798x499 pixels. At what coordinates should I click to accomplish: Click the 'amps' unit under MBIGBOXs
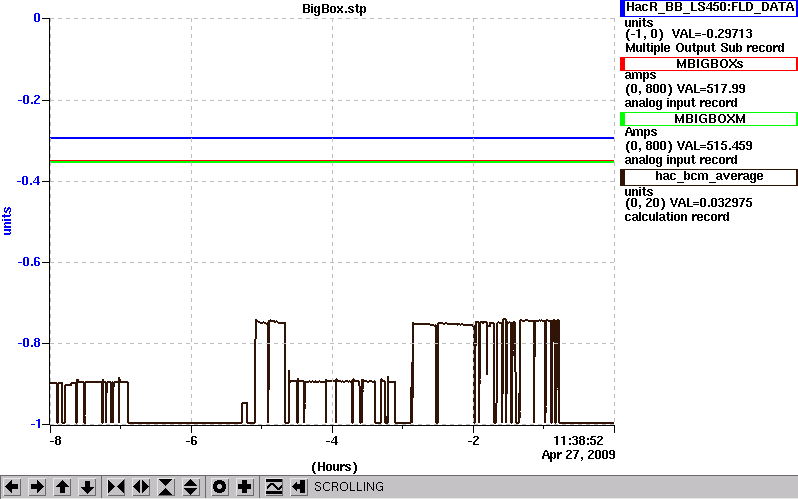(640, 75)
